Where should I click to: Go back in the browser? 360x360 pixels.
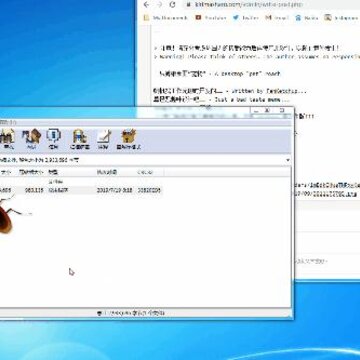[x=146, y=5]
